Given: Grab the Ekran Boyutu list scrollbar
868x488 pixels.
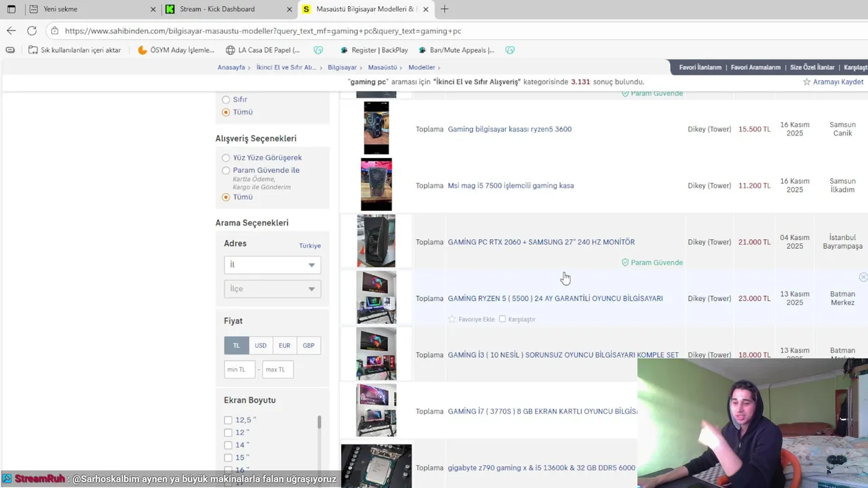Looking at the screenshot, I should [319, 422].
